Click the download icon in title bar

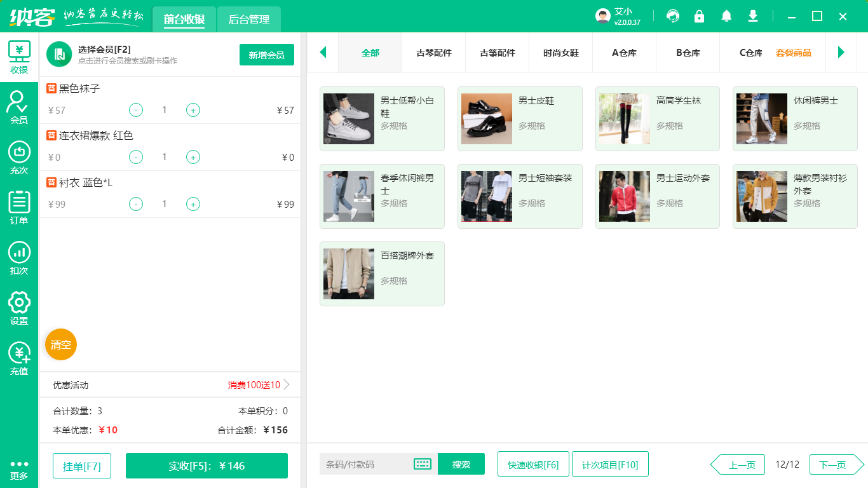tap(752, 16)
